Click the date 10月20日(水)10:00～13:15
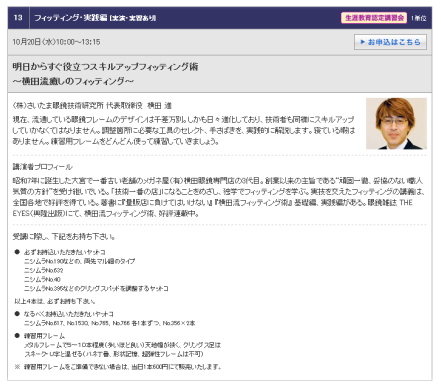The image size is (441, 385). pos(56,42)
